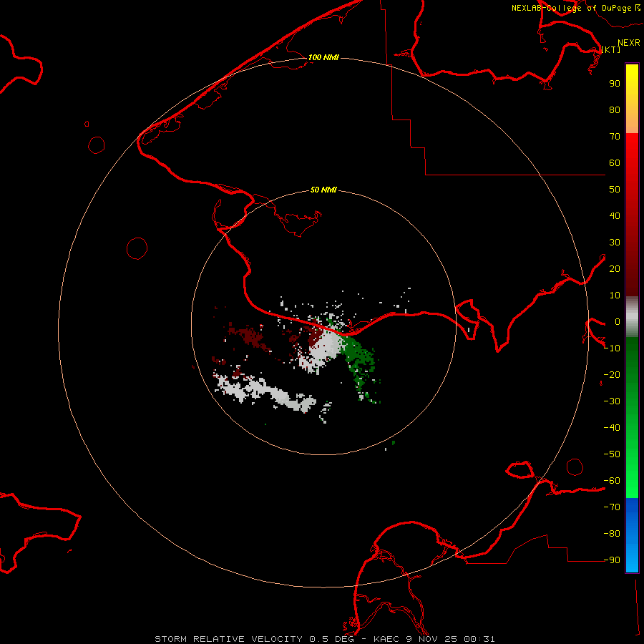
Task: Click the STORM RELATIVE VELOCITY title caption
Action: click(x=324, y=639)
